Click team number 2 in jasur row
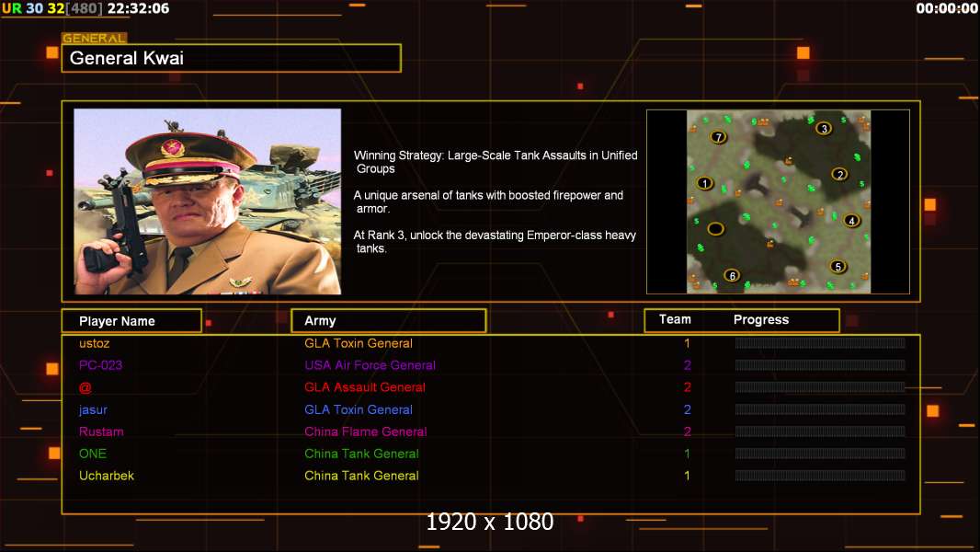 (x=688, y=410)
